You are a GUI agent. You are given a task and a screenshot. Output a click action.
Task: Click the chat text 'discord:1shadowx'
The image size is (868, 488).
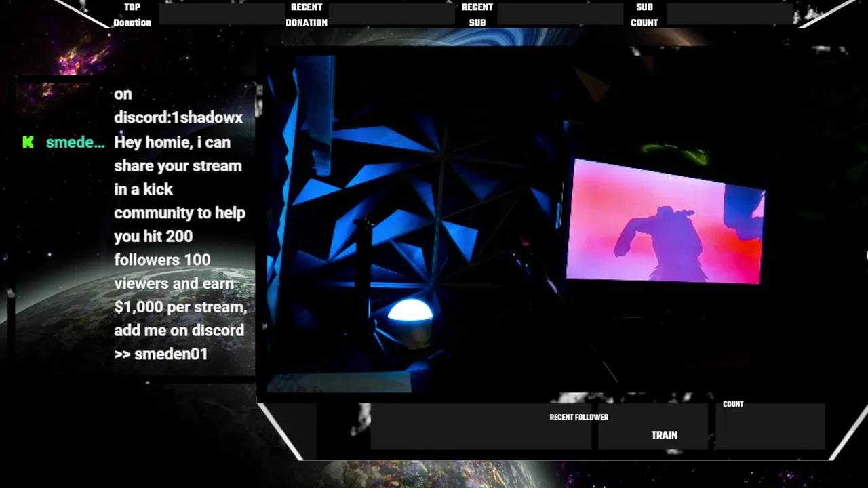(178, 117)
